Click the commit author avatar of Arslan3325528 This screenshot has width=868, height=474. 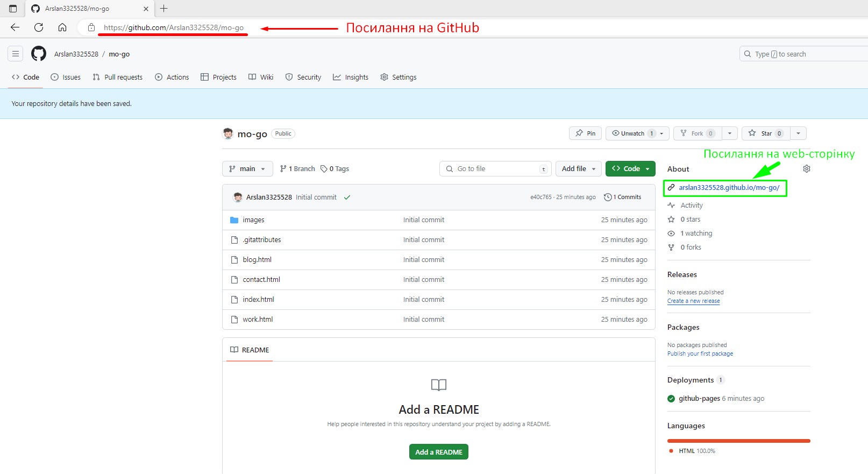(x=237, y=197)
